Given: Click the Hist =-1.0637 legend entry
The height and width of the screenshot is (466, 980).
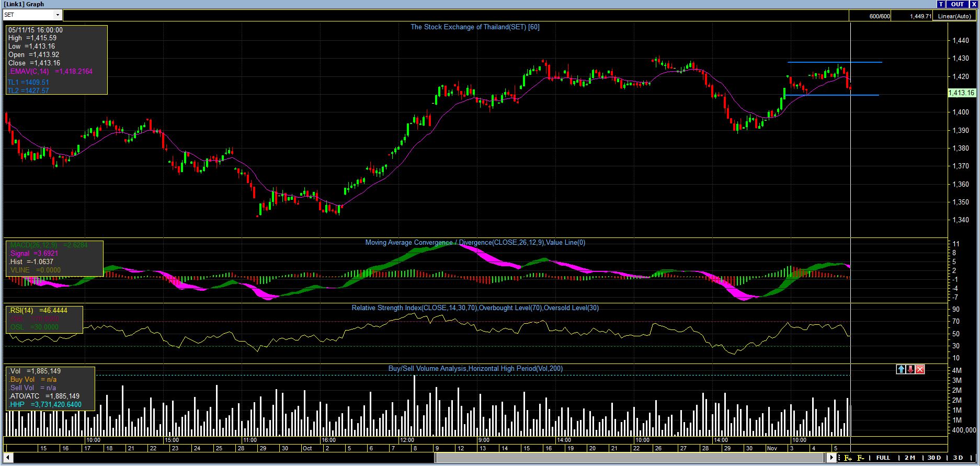Looking at the screenshot, I should pyautogui.click(x=31, y=262).
